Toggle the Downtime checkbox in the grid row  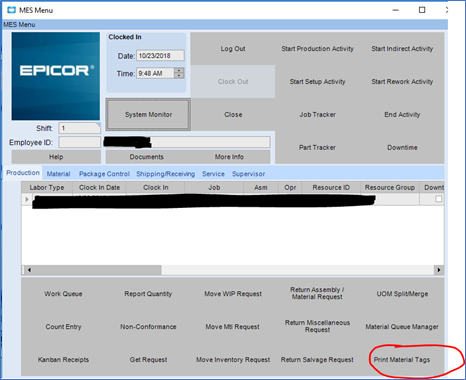pyautogui.click(x=439, y=199)
